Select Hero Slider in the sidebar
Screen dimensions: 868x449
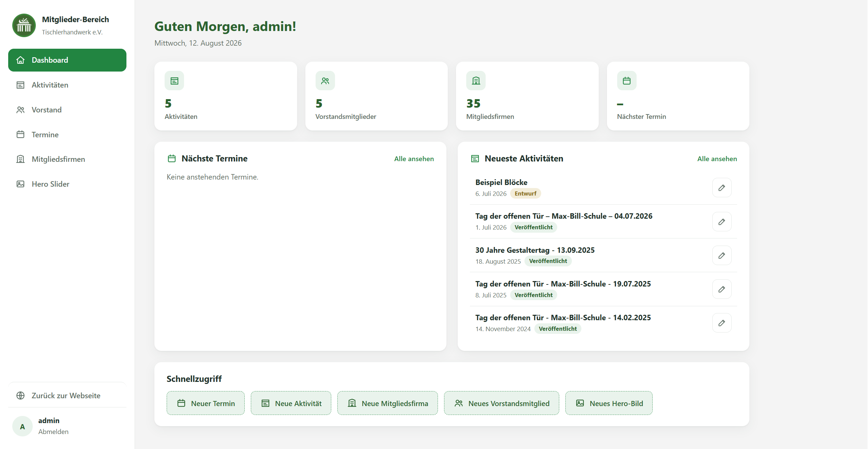pos(67,184)
